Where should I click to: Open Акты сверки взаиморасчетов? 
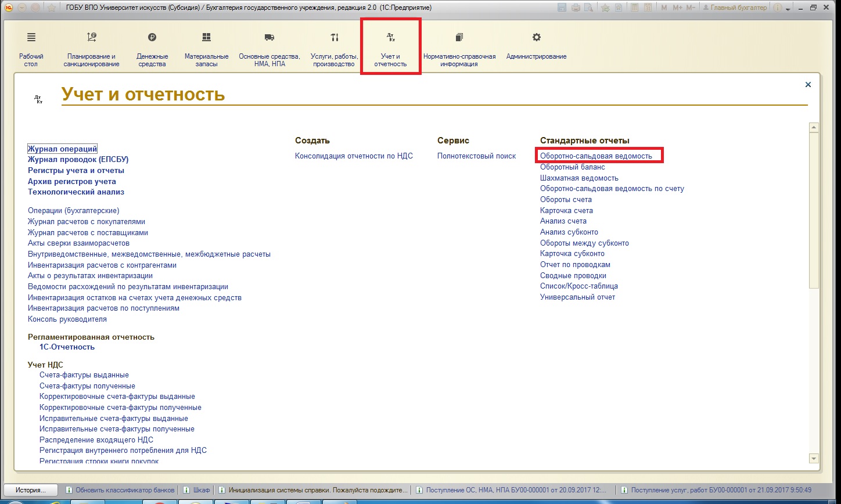coord(78,243)
